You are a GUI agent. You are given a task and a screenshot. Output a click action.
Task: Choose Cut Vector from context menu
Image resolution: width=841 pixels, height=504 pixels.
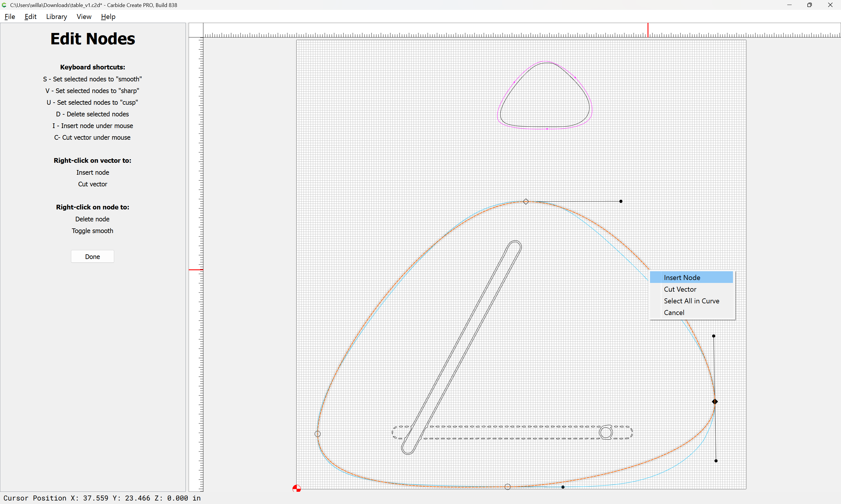pyautogui.click(x=680, y=289)
